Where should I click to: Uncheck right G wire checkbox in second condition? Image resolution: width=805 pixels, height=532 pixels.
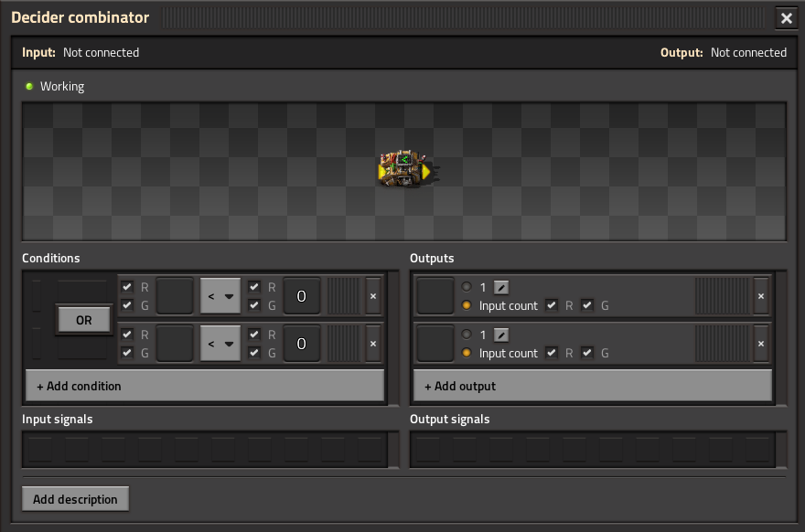(254, 353)
